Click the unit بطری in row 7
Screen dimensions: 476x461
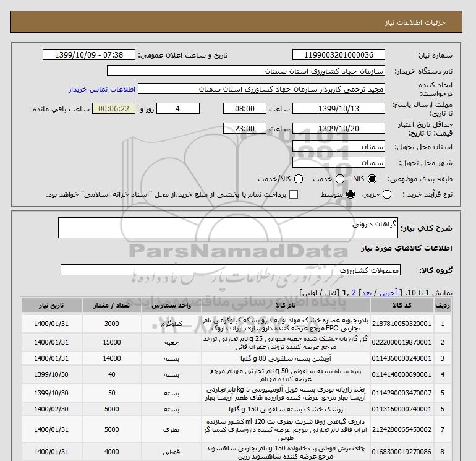click(171, 429)
